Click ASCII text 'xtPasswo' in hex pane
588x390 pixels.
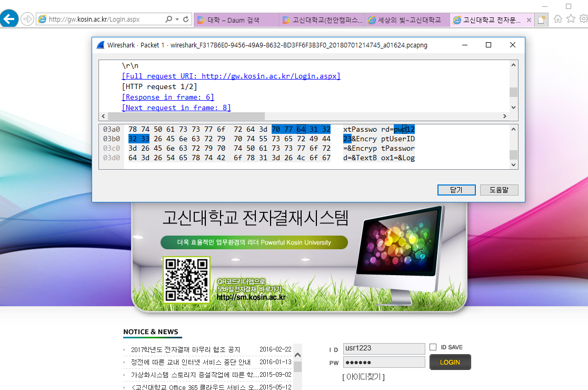click(360, 130)
